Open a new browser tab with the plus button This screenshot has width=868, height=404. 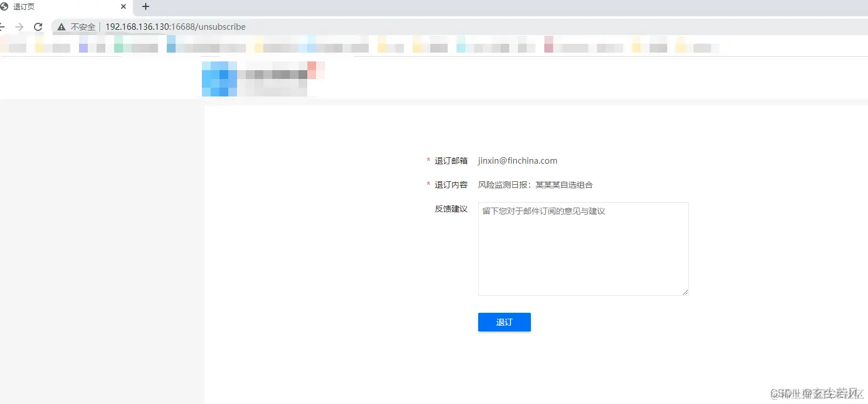pos(145,7)
